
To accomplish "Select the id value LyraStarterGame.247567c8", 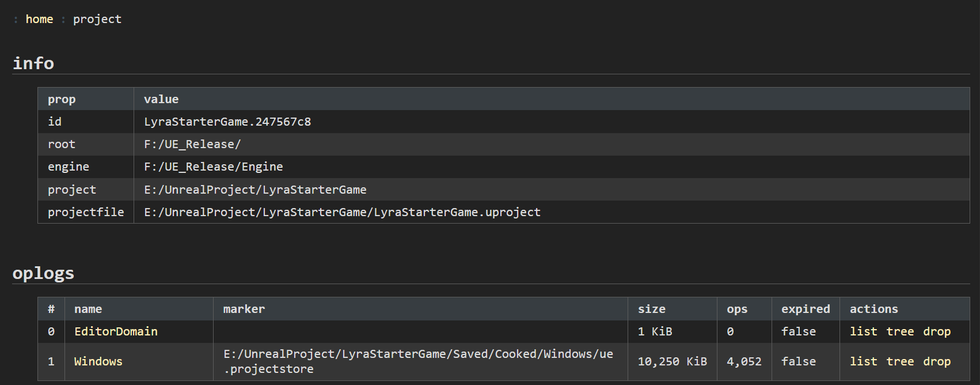I will click(227, 122).
